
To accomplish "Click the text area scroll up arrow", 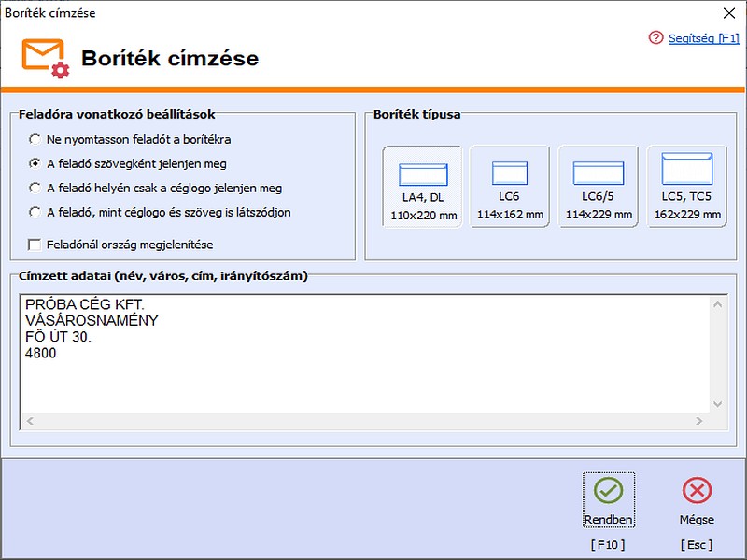I will (x=717, y=303).
